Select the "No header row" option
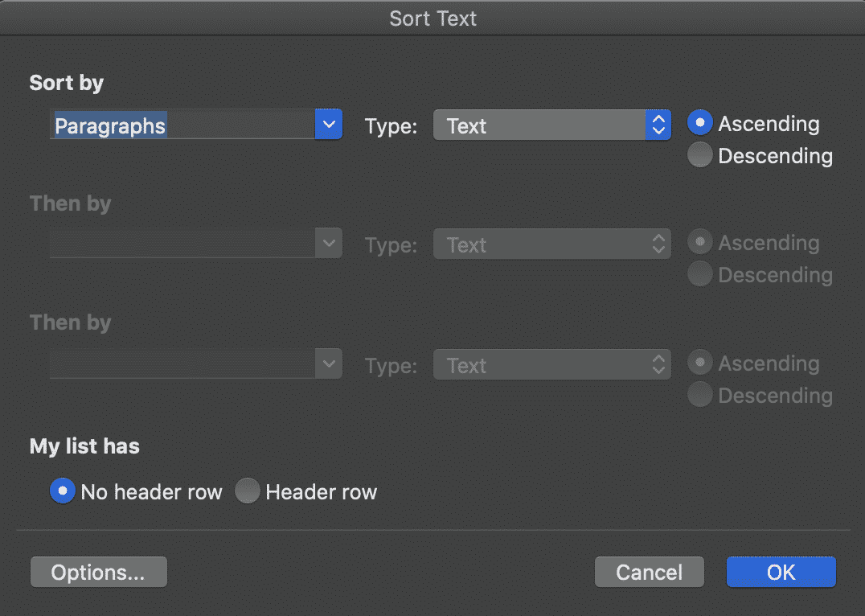The width and height of the screenshot is (865, 616). [x=62, y=491]
